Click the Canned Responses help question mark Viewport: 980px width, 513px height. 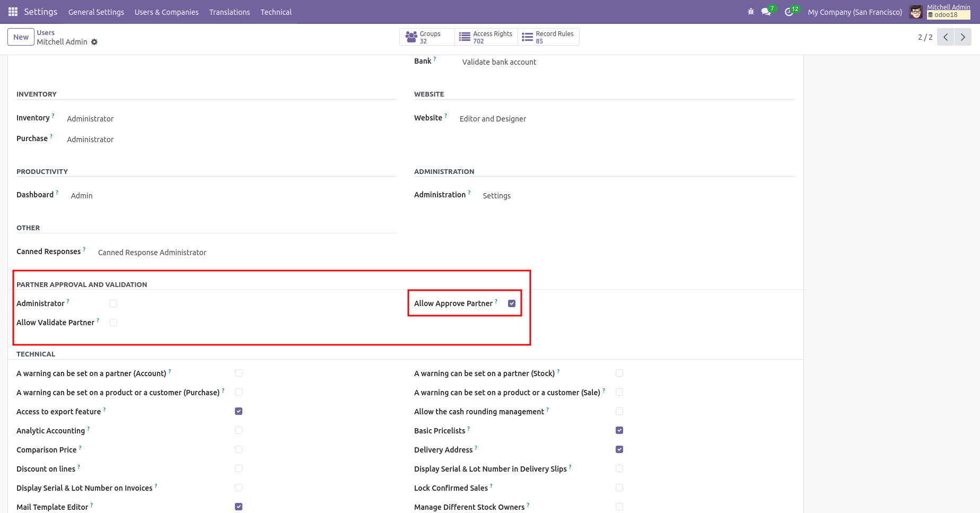coord(84,249)
